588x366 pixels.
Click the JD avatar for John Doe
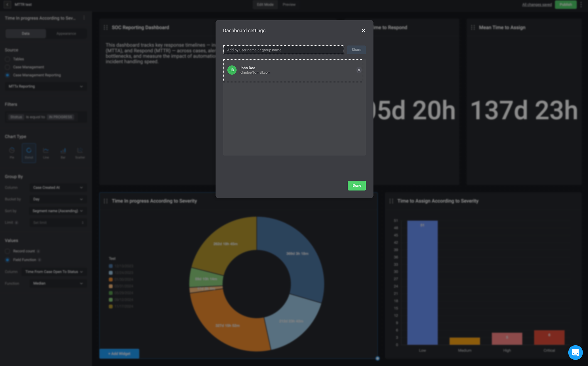click(232, 70)
